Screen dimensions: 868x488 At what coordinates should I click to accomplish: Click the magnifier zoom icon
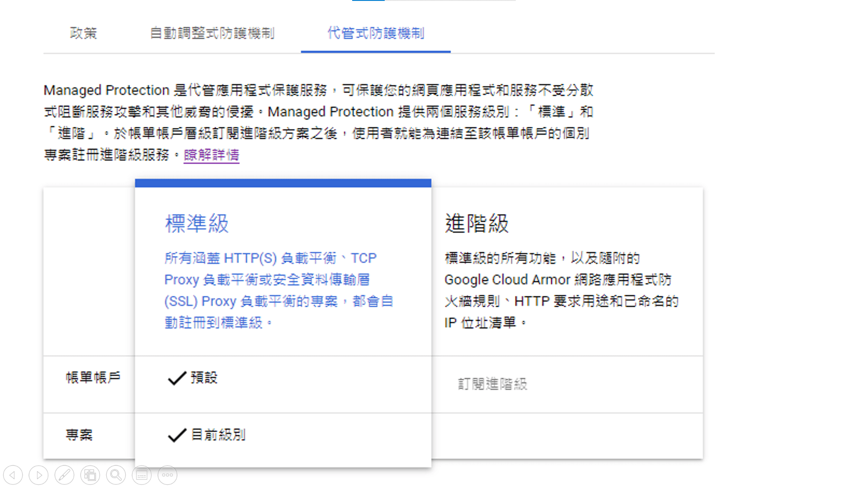coord(116,475)
